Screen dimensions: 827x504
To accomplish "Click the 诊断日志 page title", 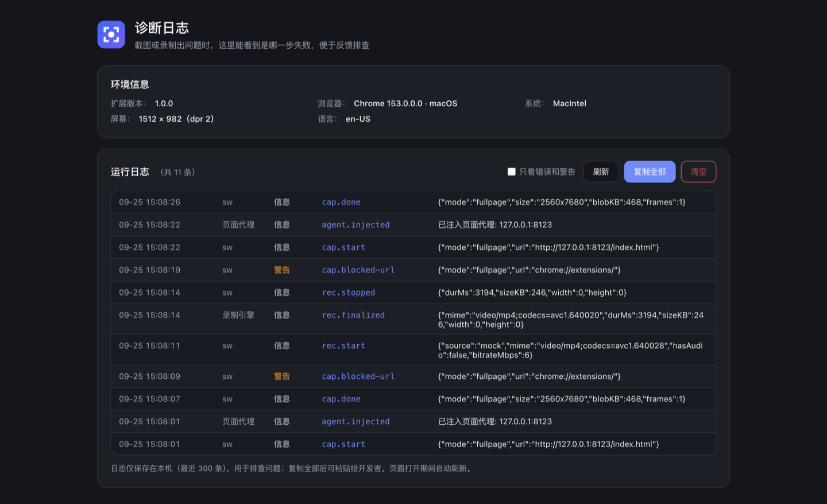I will coord(162,28).
